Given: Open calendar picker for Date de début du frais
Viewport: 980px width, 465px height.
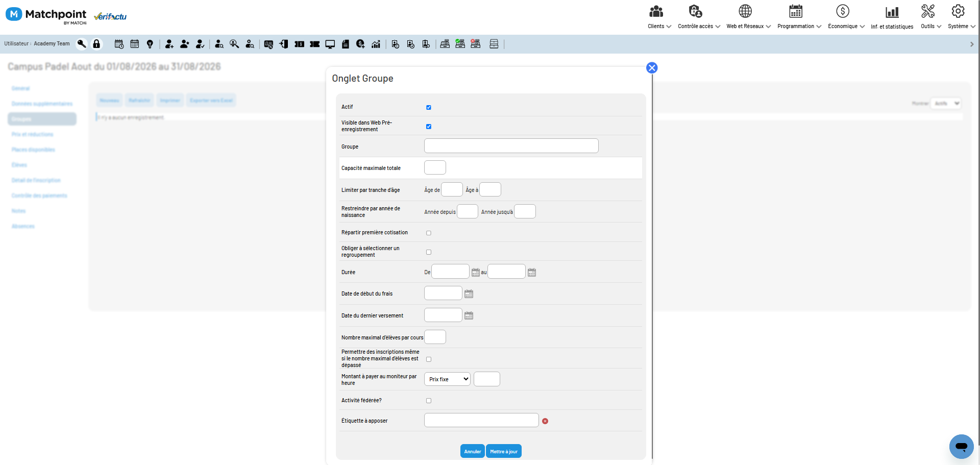Looking at the screenshot, I should click(469, 294).
